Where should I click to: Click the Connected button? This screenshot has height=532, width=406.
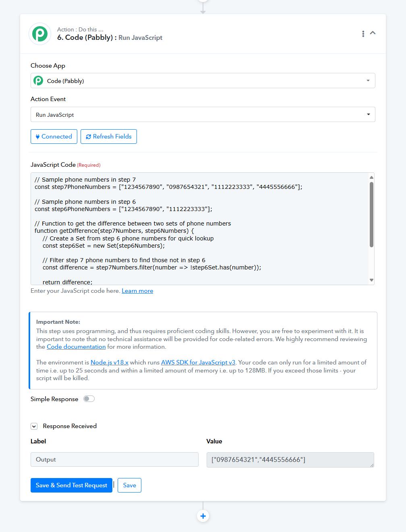click(x=54, y=137)
